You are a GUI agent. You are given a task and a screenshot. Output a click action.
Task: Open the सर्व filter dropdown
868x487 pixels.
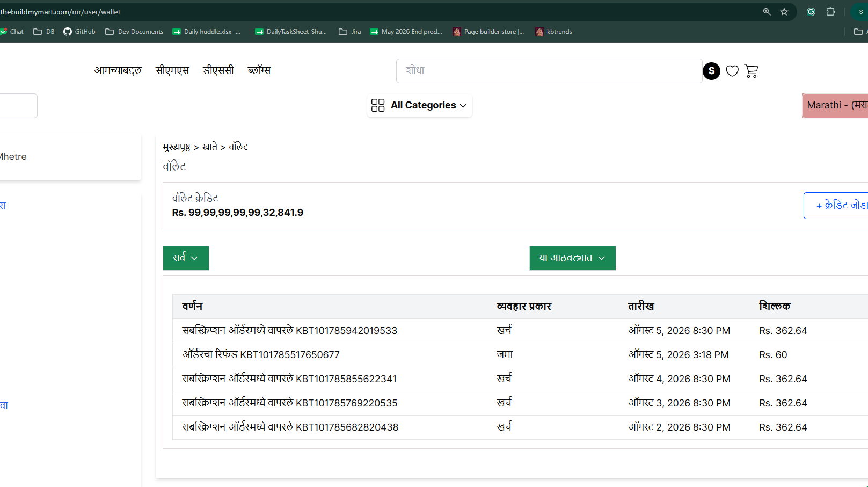pos(186,258)
